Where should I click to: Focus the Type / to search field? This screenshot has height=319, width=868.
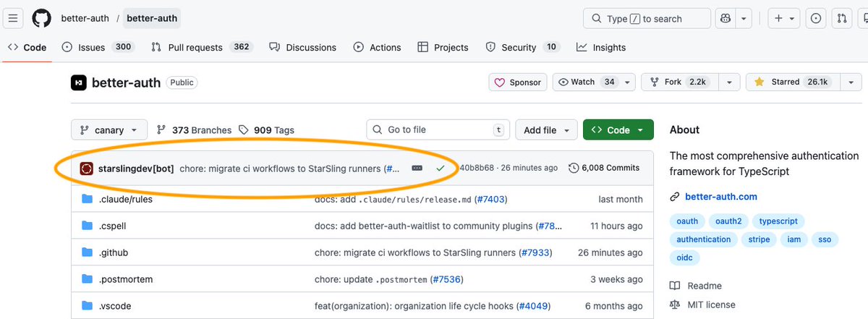point(647,19)
